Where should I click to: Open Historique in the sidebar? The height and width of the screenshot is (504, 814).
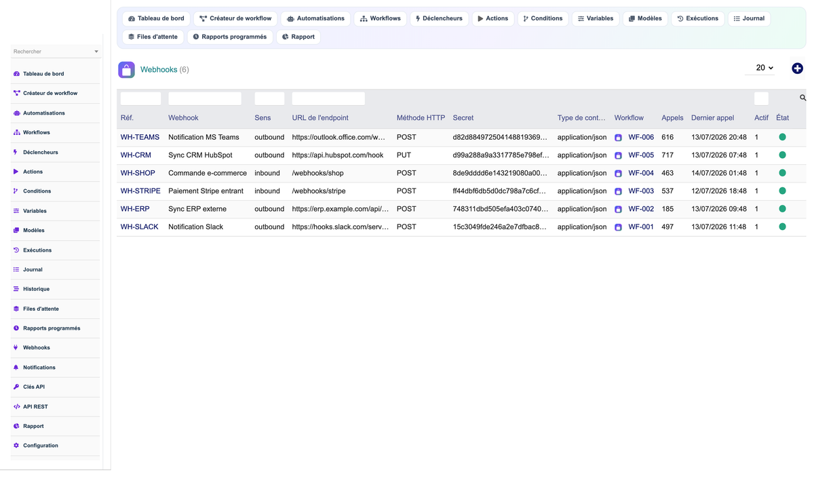(x=36, y=289)
